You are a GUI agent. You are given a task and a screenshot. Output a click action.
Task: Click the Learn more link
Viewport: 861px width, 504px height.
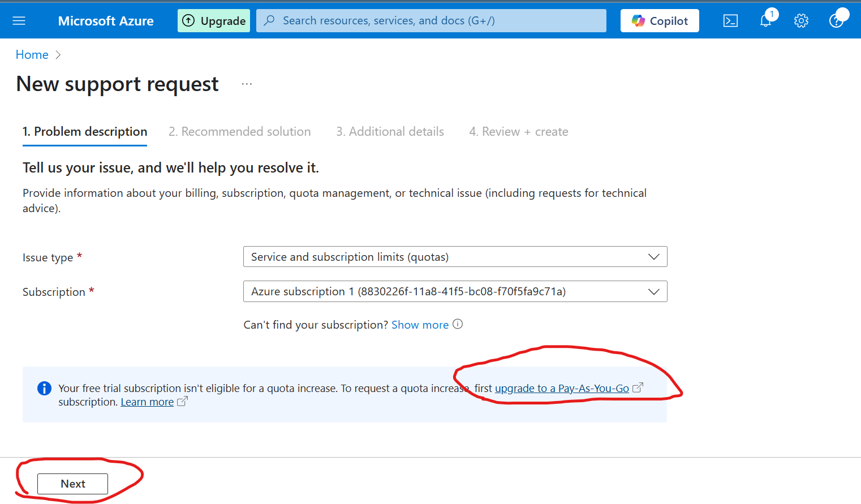(x=147, y=402)
